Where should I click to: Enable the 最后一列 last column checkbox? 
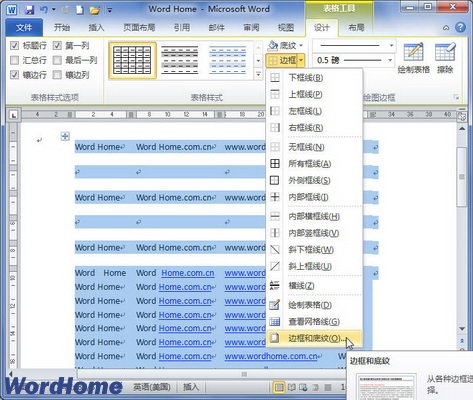point(57,60)
